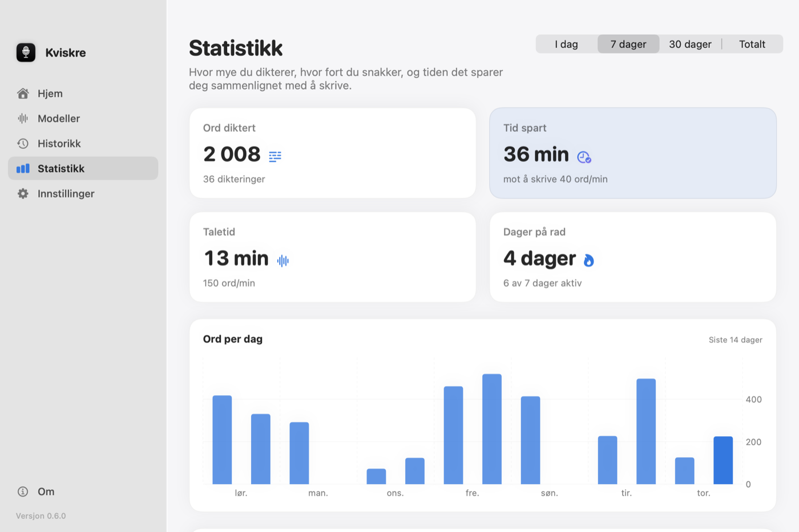Open Hjem in the sidebar
The height and width of the screenshot is (532, 799).
[83, 94]
